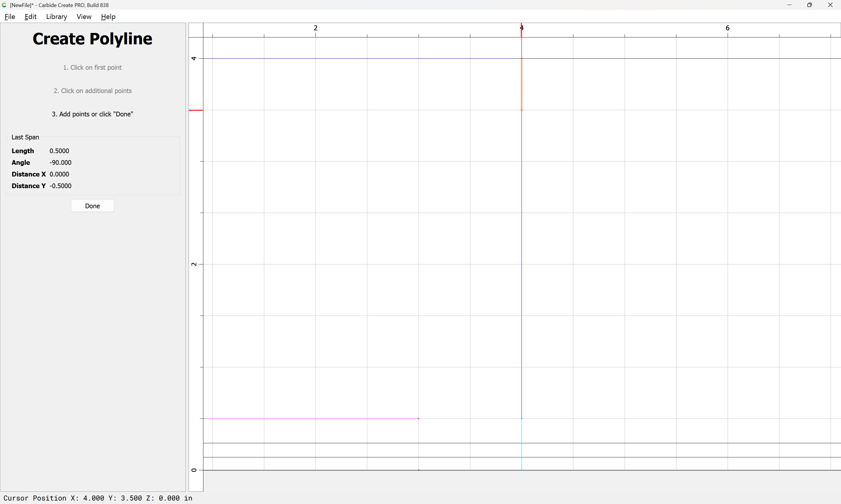Image resolution: width=841 pixels, height=504 pixels.
Task: Minimize the Carbide Create window
Action: pos(789,5)
